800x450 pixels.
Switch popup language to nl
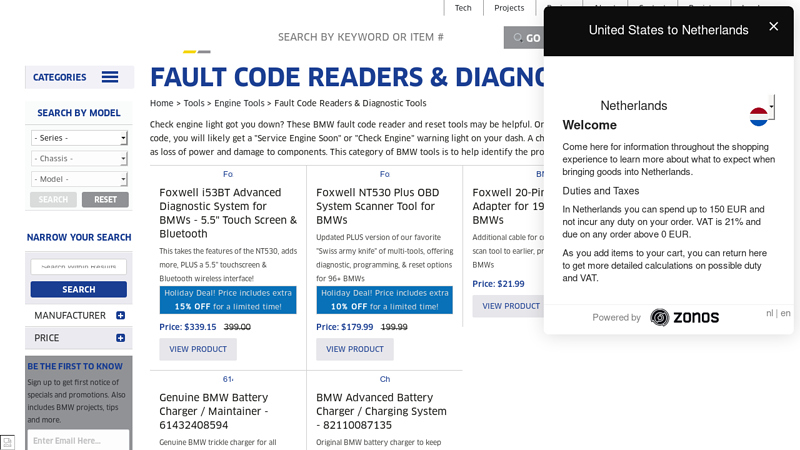pyautogui.click(x=769, y=313)
